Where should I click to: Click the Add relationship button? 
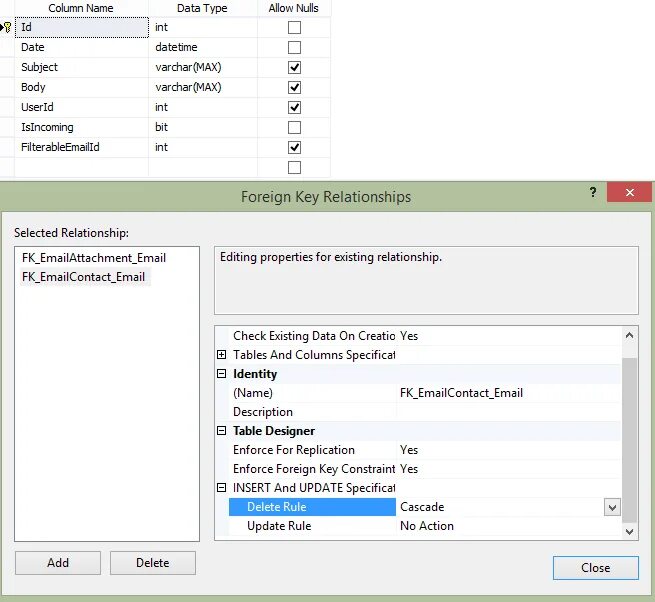pos(58,563)
